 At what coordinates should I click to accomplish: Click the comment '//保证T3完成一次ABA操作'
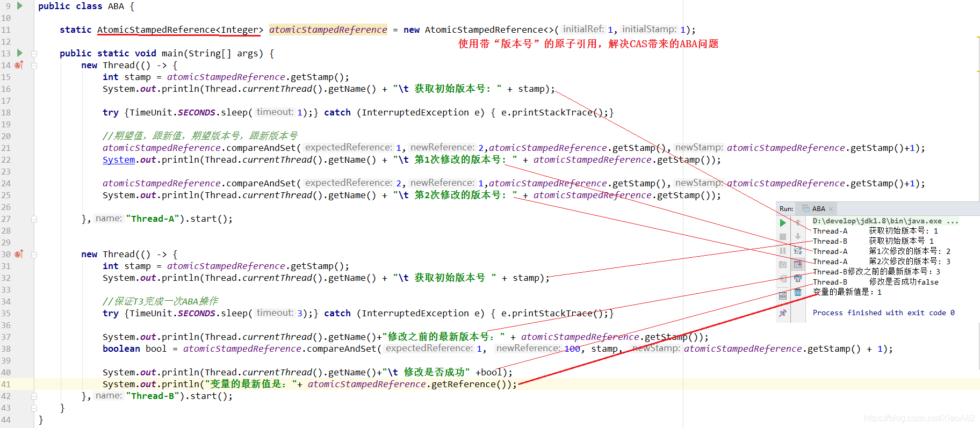[x=160, y=301]
